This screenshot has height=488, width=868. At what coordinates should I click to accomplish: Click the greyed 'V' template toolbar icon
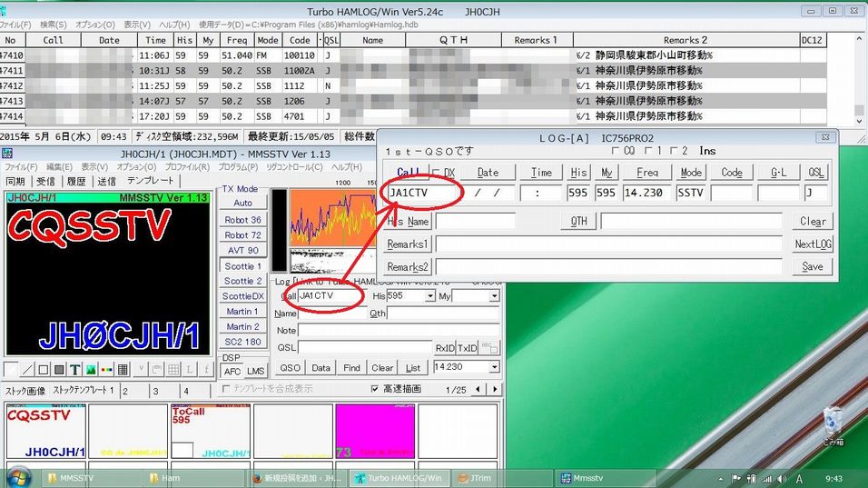click(141, 370)
